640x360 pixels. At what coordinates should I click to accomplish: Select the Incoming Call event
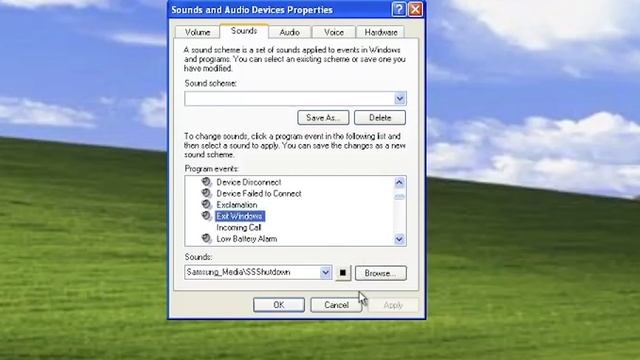pos(238,227)
